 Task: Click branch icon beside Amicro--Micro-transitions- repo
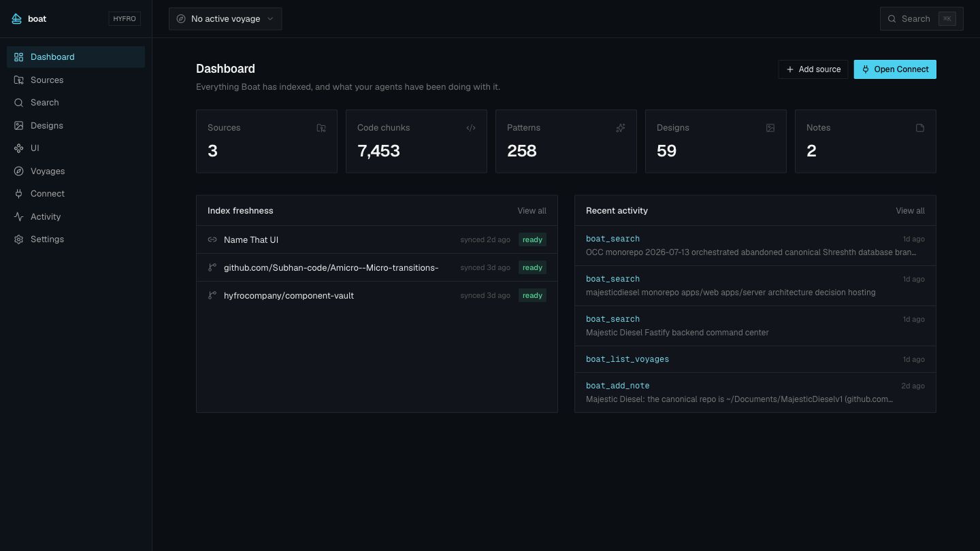click(x=212, y=268)
